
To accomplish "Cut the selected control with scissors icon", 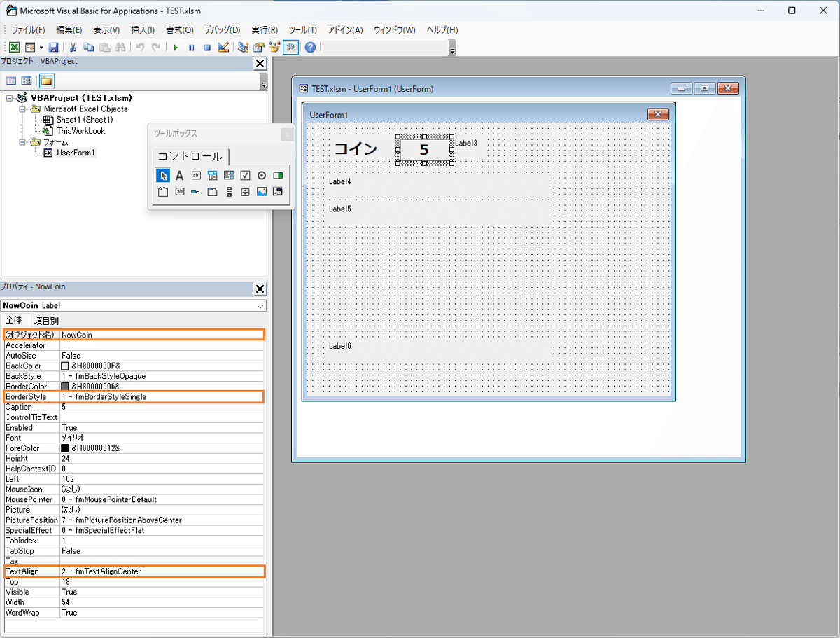I will [x=73, y=48].
